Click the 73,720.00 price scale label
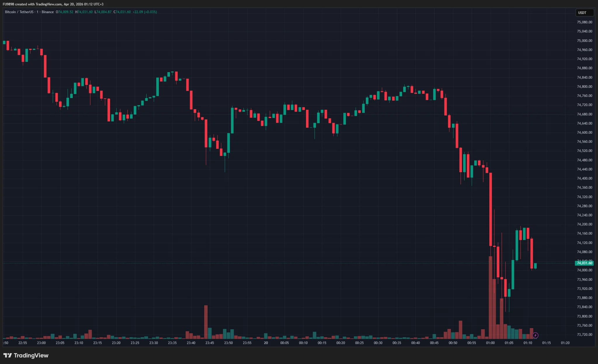 tap(584, 335)
